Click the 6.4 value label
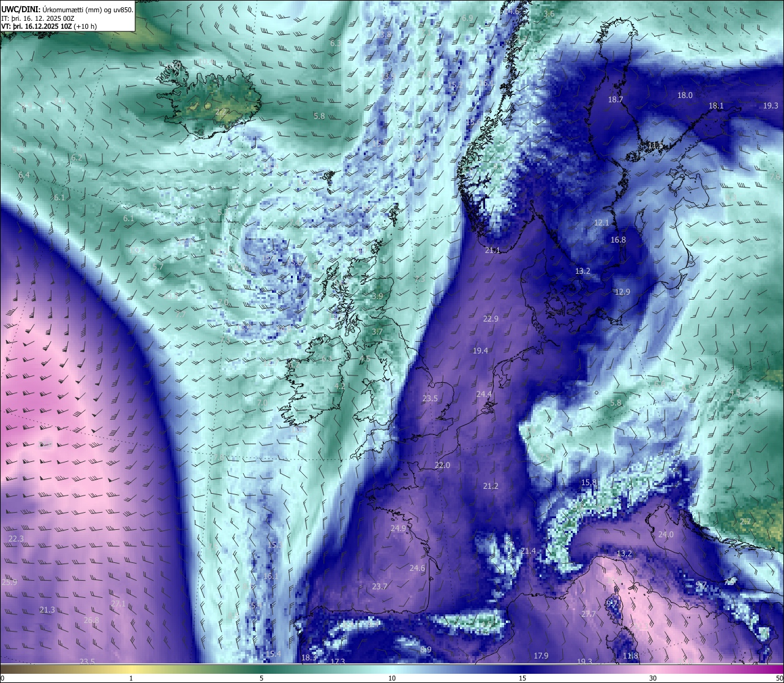This screenshot has height=683, width=784. (24, 175)
